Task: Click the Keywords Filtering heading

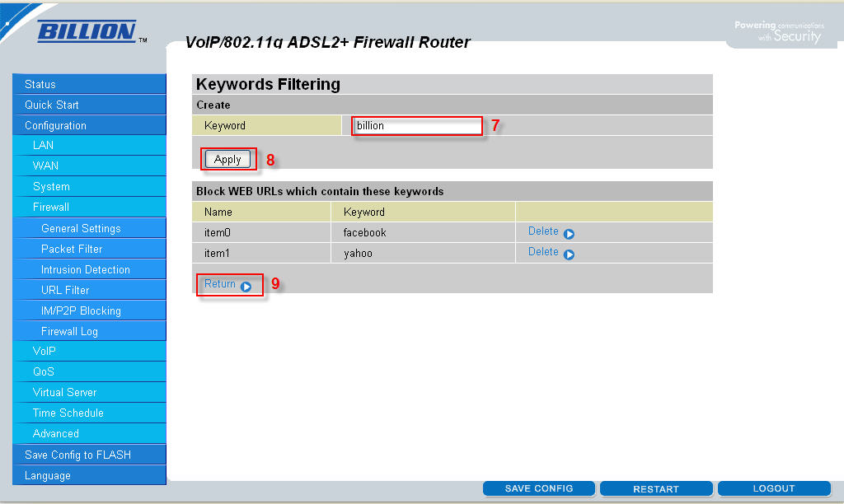Action: (x=268, y=85)
